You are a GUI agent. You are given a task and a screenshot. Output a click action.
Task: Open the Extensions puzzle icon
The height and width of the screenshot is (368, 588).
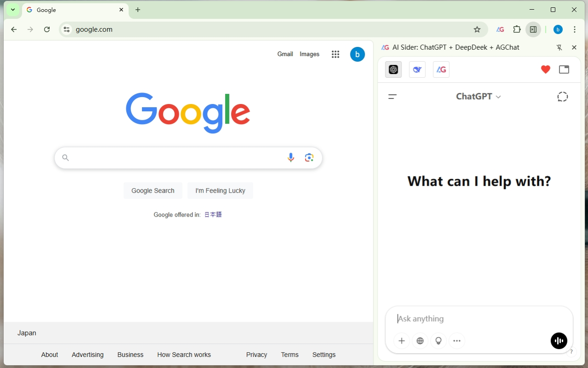(517, 29)
